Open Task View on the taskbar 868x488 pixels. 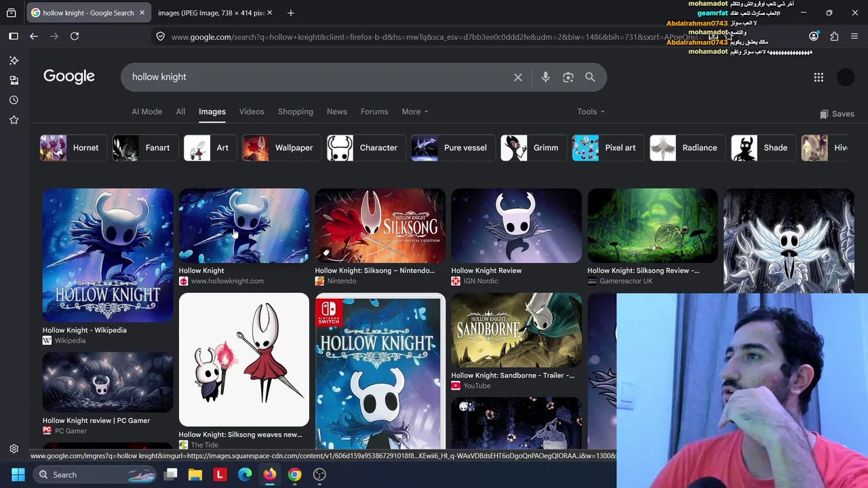pos(171,474)
